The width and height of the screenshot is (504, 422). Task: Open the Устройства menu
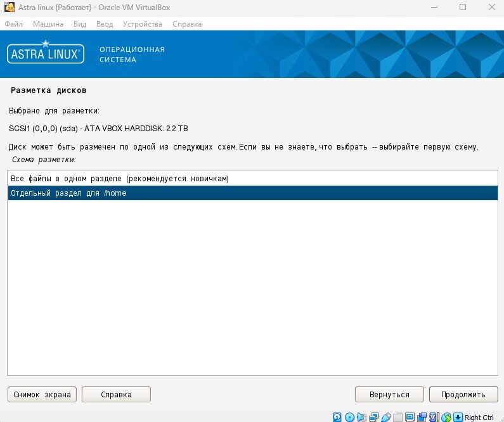[143, 24]
